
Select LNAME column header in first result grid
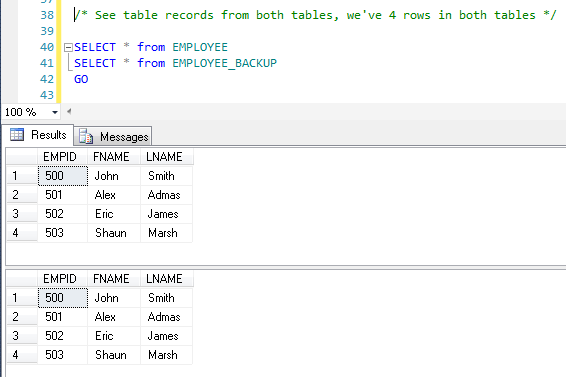tap(167, 157)
